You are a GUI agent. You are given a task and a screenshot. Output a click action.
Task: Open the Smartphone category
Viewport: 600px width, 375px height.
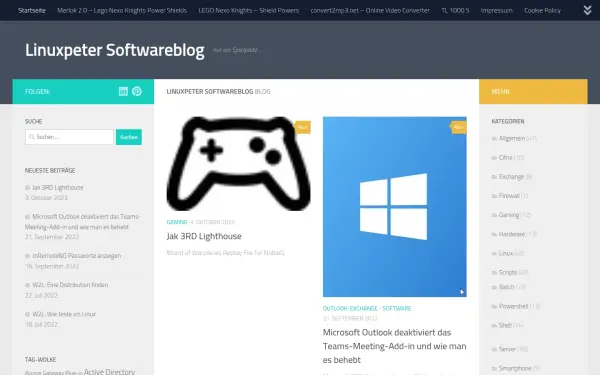tap(515, 368)
